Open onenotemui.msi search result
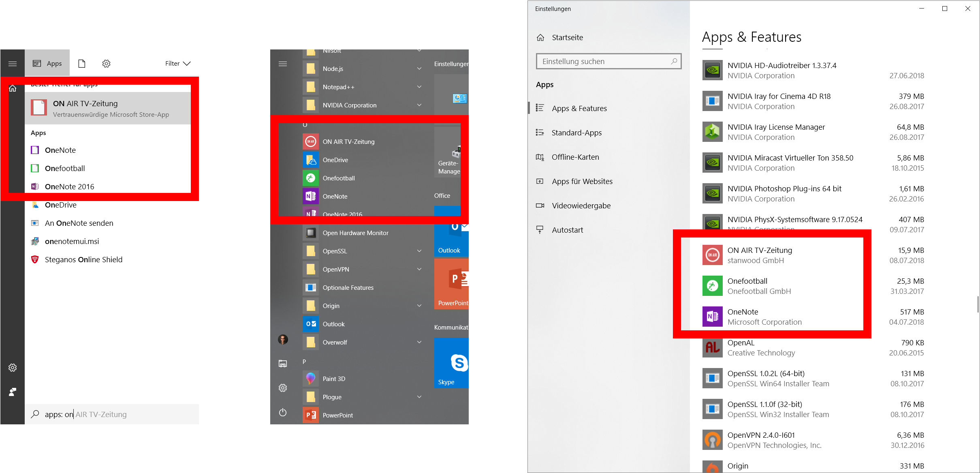980x473 pixels. 112,241
